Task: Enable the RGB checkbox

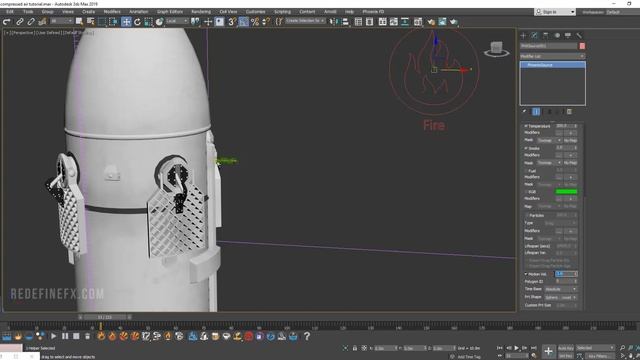Action: click(x=526, y=191)
